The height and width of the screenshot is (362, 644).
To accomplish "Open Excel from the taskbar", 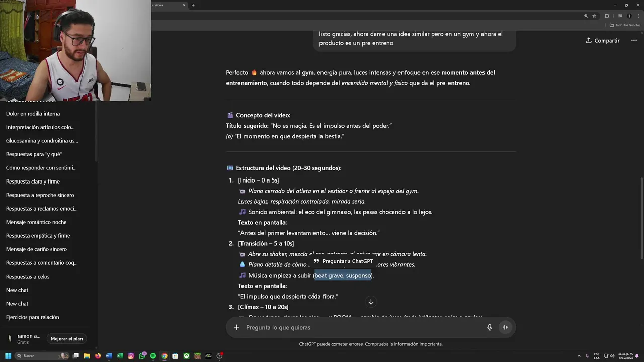I will tap(120, 356).
